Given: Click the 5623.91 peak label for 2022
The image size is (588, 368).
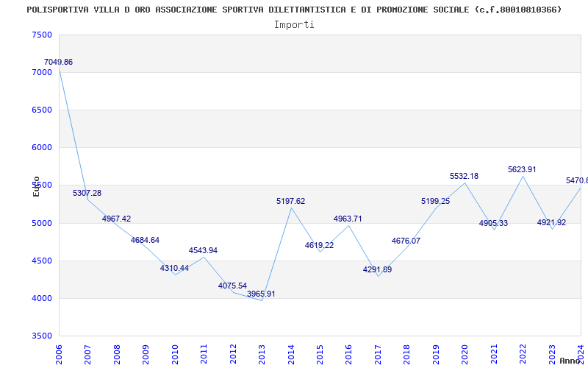Looking at the screenshot, I should [x=522, y=170].
